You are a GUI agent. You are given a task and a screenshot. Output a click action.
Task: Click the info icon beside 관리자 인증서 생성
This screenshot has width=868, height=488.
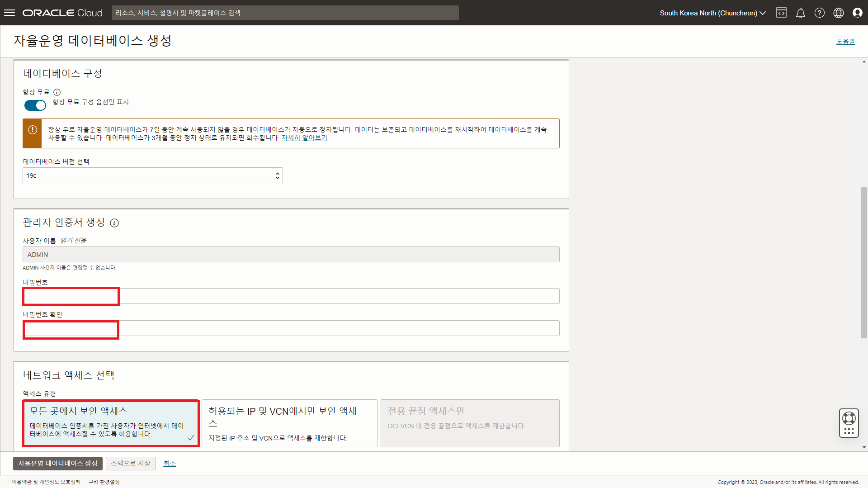tap(114, 223)
